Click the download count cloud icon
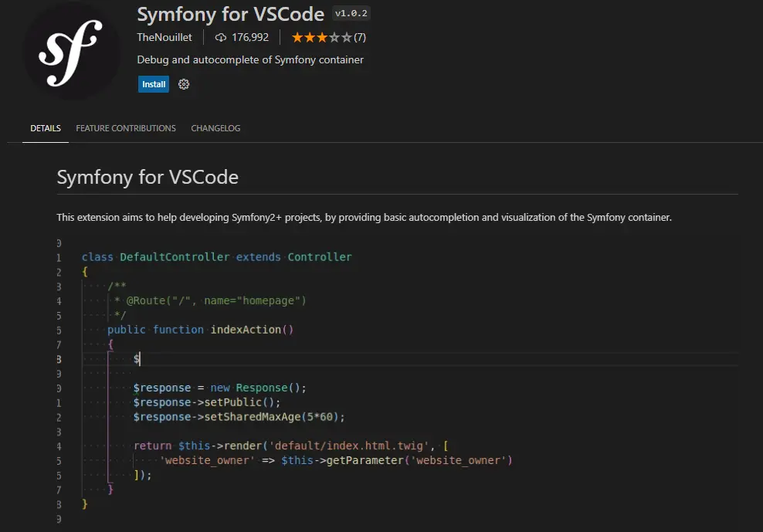 pyautogui.click(x=220, y=38)
